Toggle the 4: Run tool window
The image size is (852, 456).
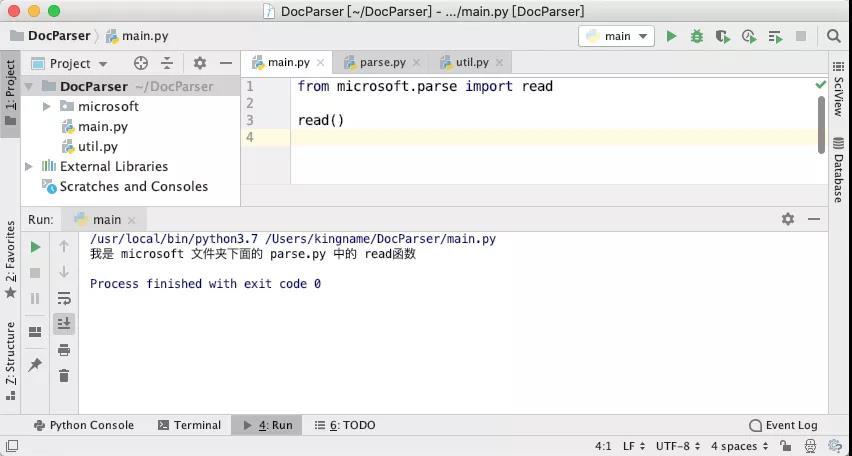coord(267,426)
